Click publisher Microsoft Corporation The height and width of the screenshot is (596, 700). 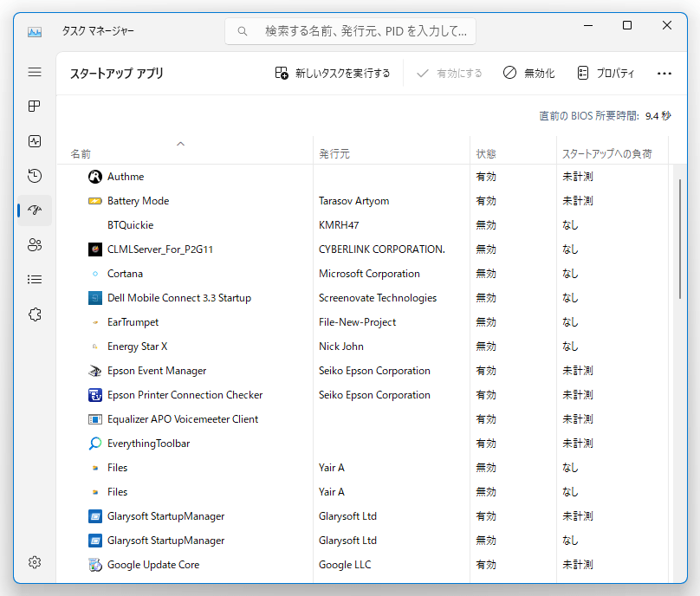click(369, 274)
